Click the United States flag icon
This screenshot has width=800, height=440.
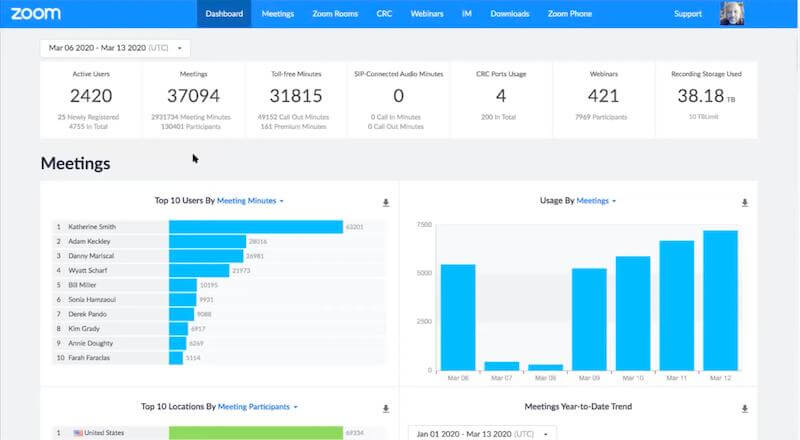point(78,433)
